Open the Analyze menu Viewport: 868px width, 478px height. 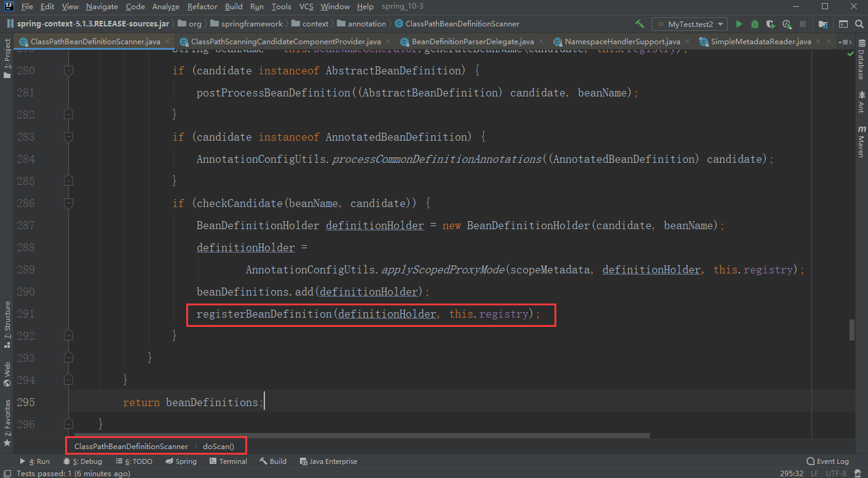click(166, 7)
